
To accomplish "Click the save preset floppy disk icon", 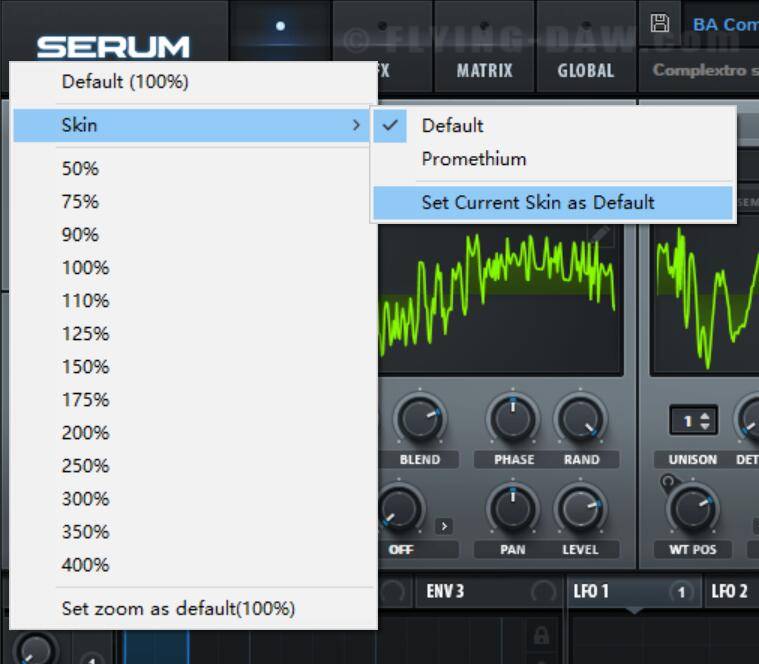I will (659, 23).
